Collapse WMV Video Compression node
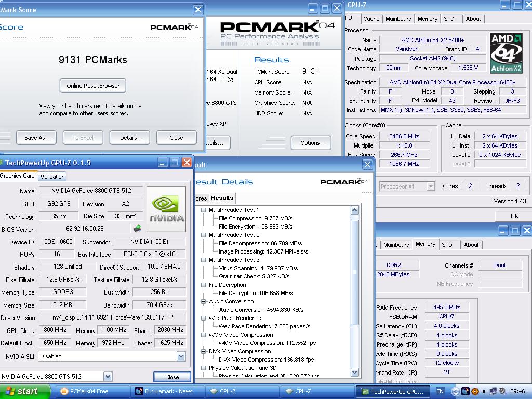 pyautogui.click(x=203, y=335)
